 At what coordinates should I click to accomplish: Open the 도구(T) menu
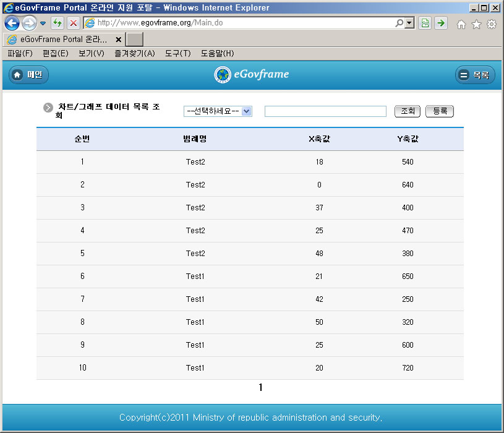pyautogui.click(x=177, y=54)
